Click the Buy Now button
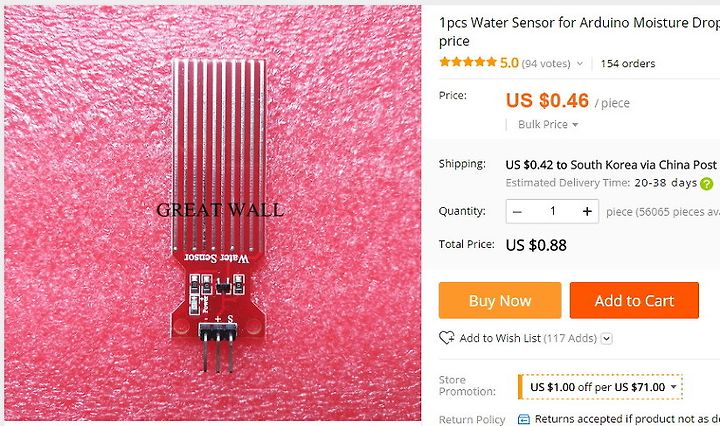Image resolution: width=720 pixels, height=426 pixels. tap(500, 300)
